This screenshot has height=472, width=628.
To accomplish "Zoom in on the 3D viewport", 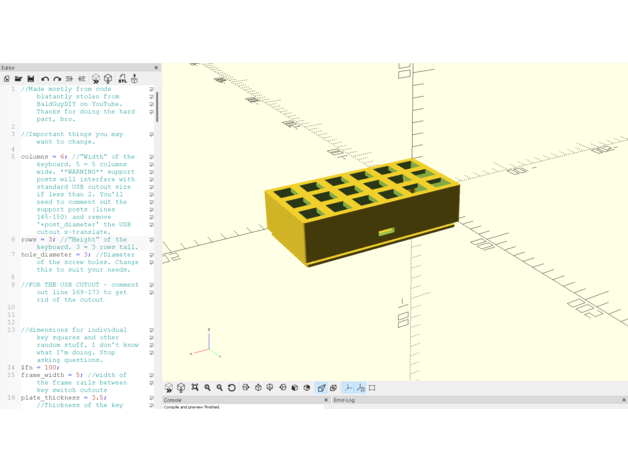I will (x=208, y=388).
